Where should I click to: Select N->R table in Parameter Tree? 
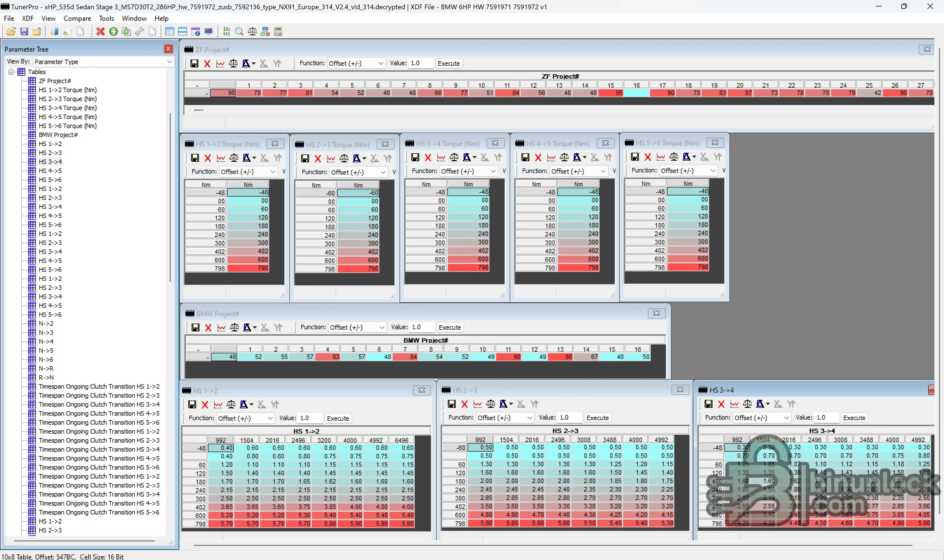point(46,368)
